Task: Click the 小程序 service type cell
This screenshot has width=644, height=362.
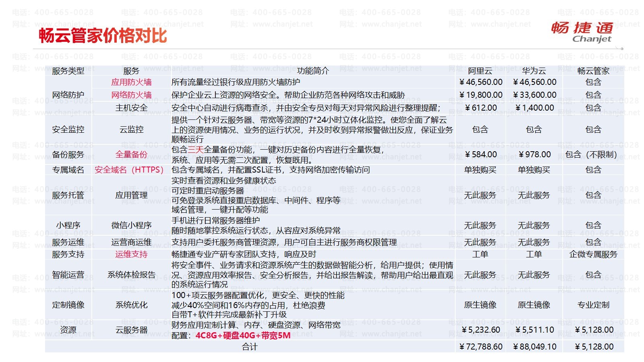Action: tap(68, 226)
